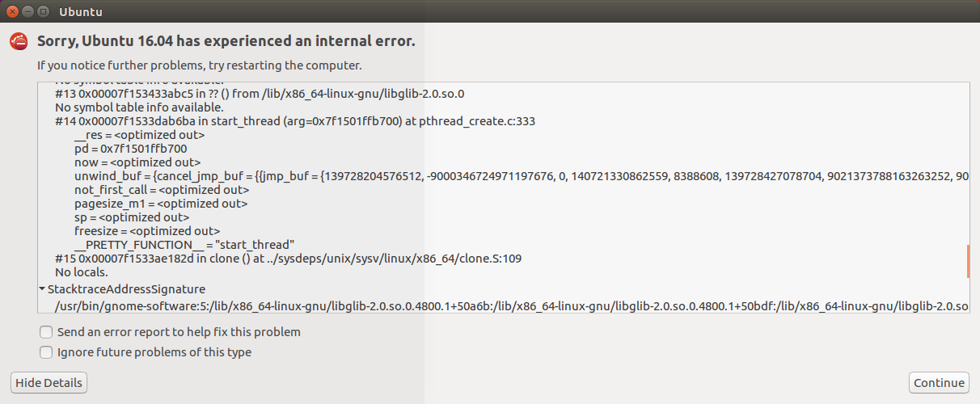Enable Send an error report checkbox
Screen dimensions: 980x404
(x=46, y=332)
